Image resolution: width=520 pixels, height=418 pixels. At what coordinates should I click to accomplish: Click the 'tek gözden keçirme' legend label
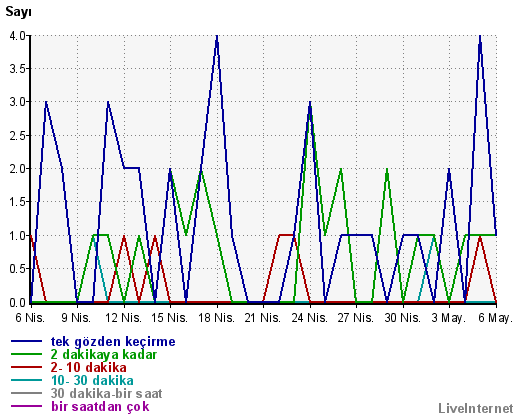tap(113, 342)
